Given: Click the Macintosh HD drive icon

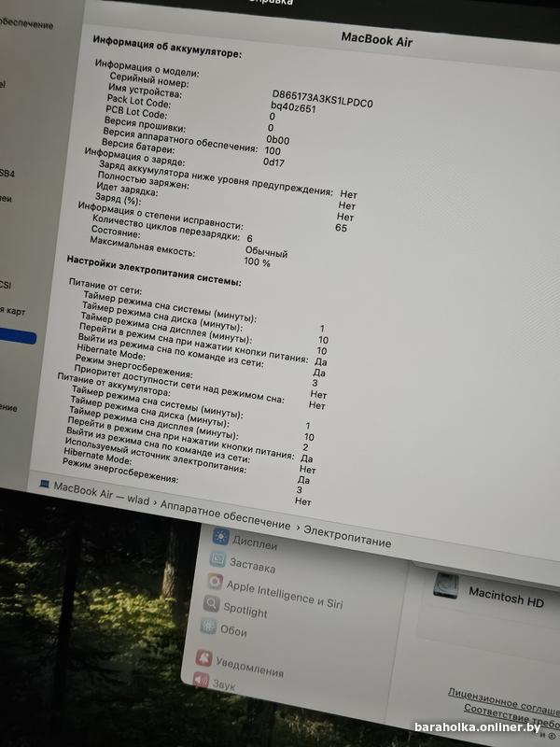Looking at the screenshot, I should click(x=446, y=585).
